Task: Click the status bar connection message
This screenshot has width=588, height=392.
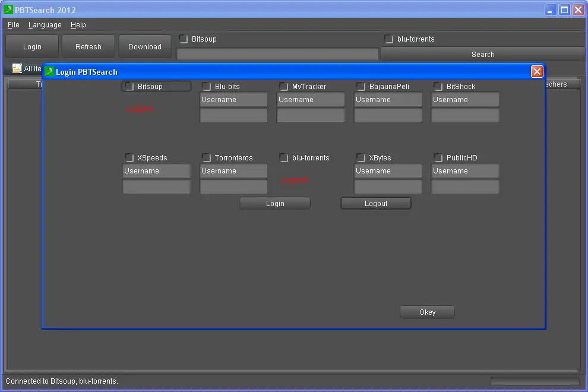Action: click(x=62, y=381)
